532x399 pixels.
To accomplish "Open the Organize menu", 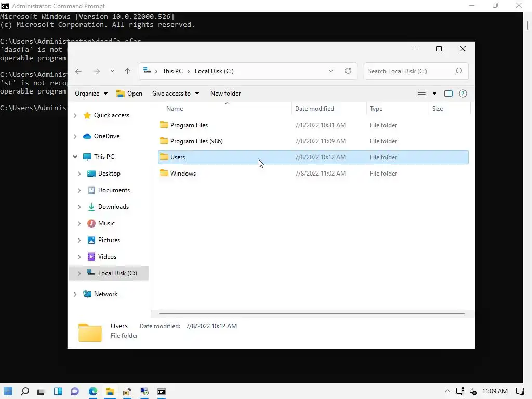I will [x=91, y=94].
